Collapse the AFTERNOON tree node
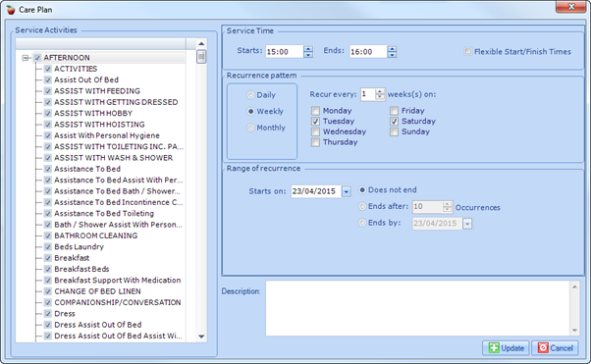 25,58
